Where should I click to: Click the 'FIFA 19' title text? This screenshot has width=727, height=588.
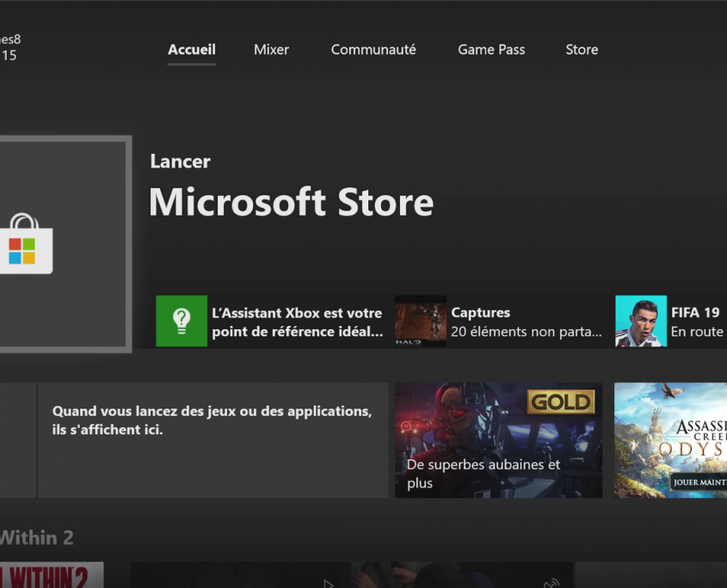coord(695,312)
